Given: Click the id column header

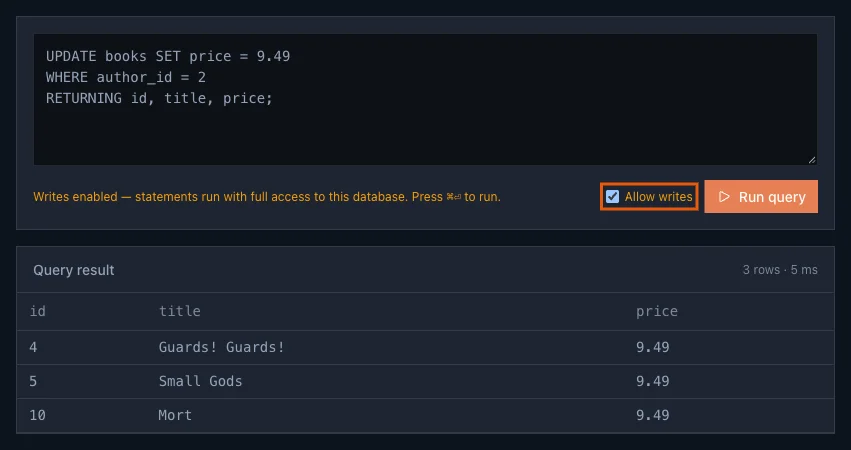Looking at the screenshot, I should 37,311.
